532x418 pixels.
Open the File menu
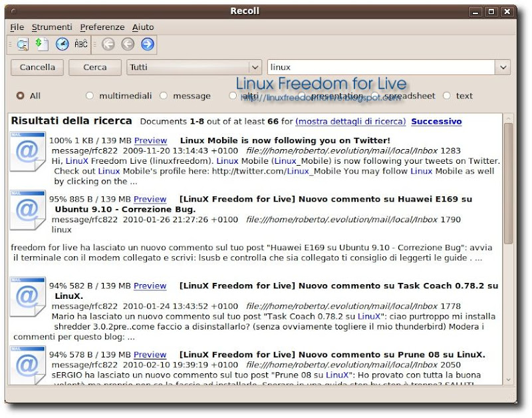click(x=17, y=27)
